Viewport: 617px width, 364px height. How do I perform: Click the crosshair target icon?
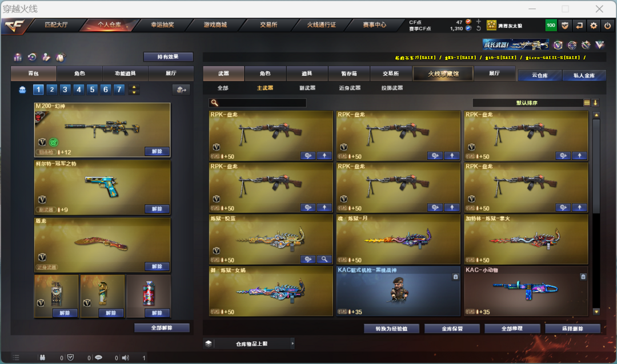pos(572,45)
